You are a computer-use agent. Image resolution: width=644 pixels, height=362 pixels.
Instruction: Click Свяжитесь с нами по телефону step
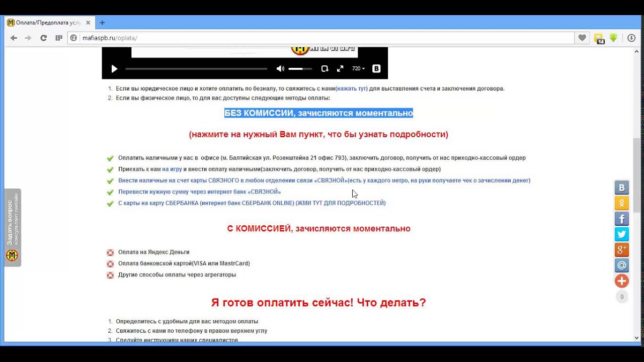coord(191,331)
